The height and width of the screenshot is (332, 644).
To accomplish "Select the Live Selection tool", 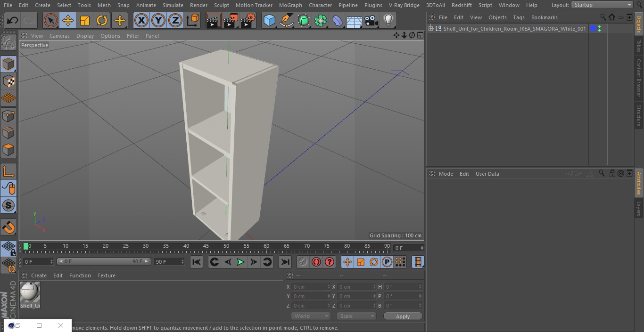I will [51, 20].
